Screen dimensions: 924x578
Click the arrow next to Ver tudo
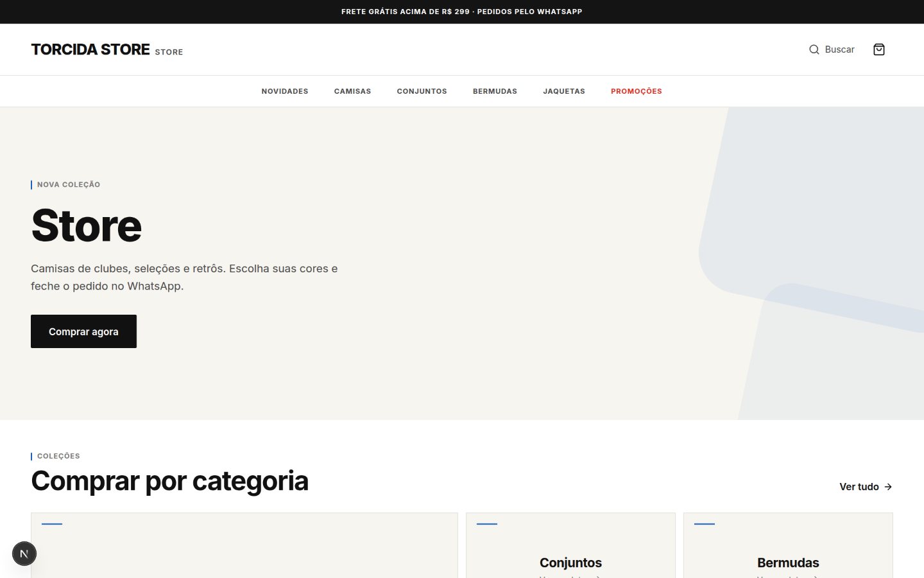click(x=888, y=487)
